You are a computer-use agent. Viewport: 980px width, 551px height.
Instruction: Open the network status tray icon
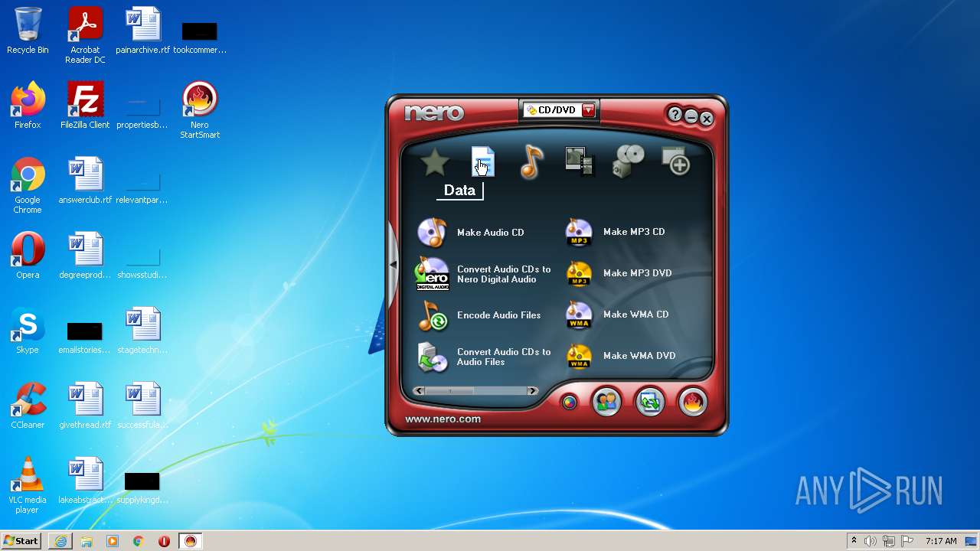click(x=889, y=541)
